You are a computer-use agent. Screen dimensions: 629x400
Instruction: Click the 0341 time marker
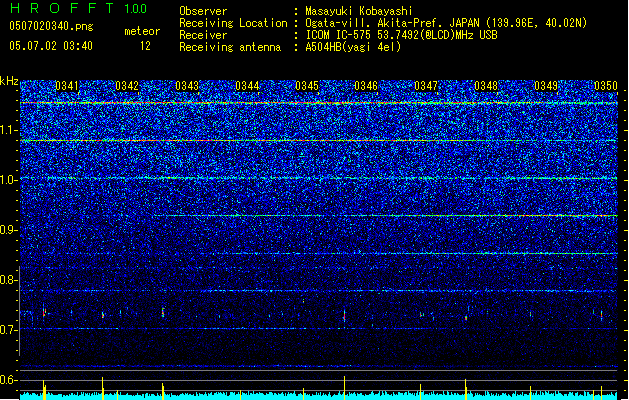tap(67, 86)
